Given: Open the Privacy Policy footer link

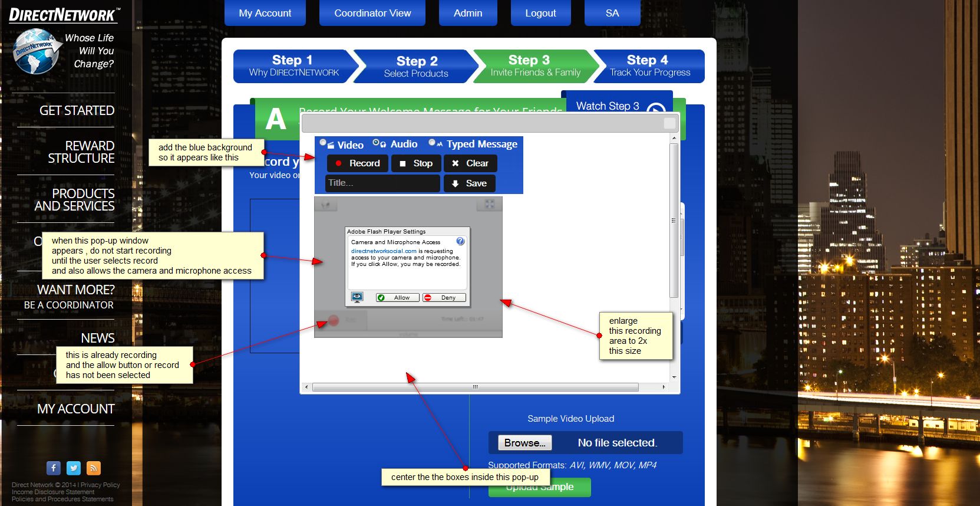Looking at the screenshot, I should [100, 485].
